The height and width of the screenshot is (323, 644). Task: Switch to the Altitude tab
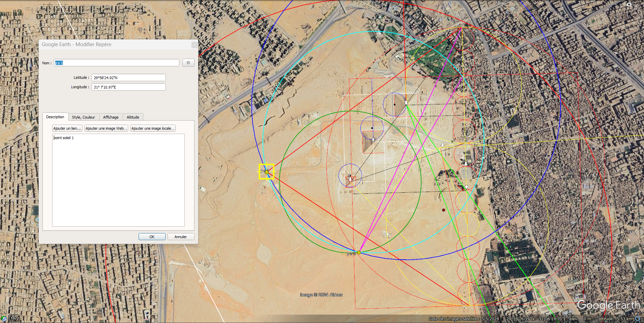(x=133, y=117)
